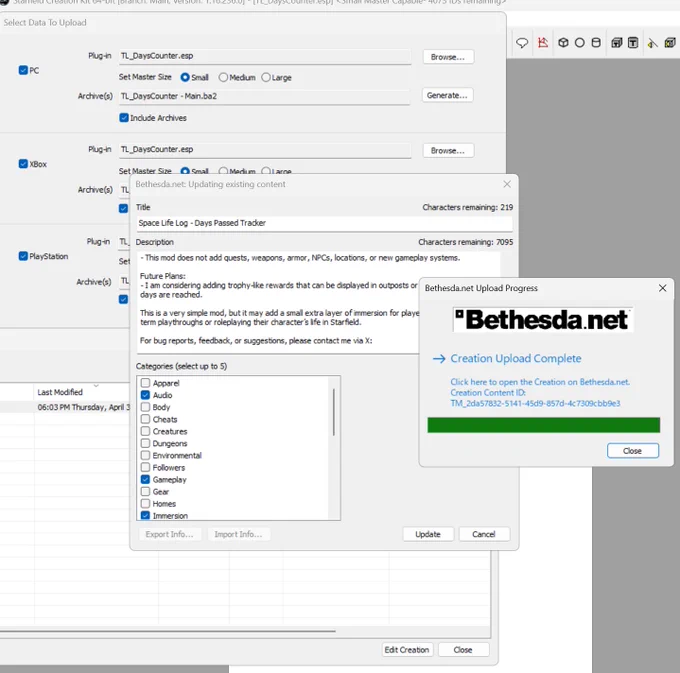Focus the XBox Plug-in field TL_DaysCounter.esp
This screenshot has width=680, height=673.
tap(265, 150)
